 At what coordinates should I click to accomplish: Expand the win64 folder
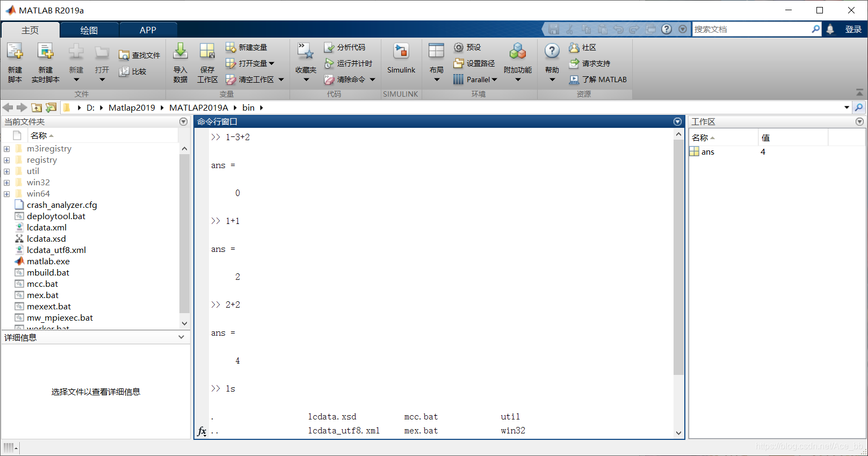point(6,194)
